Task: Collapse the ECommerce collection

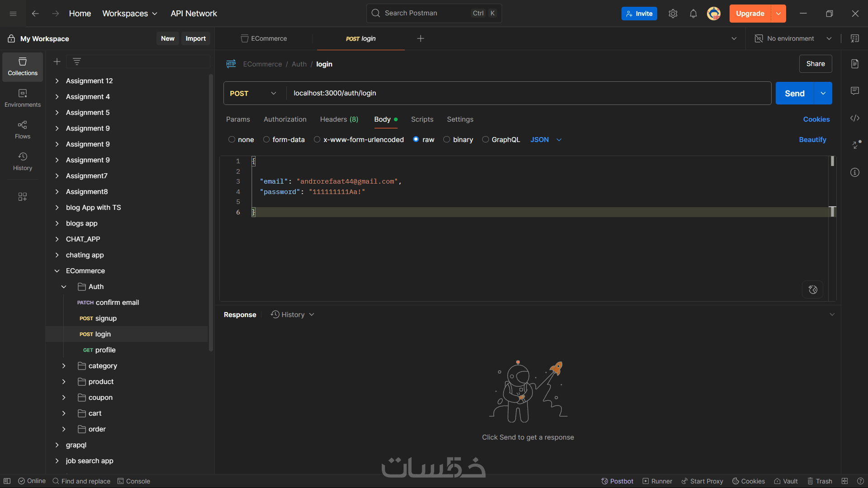Action: point(57,271)
